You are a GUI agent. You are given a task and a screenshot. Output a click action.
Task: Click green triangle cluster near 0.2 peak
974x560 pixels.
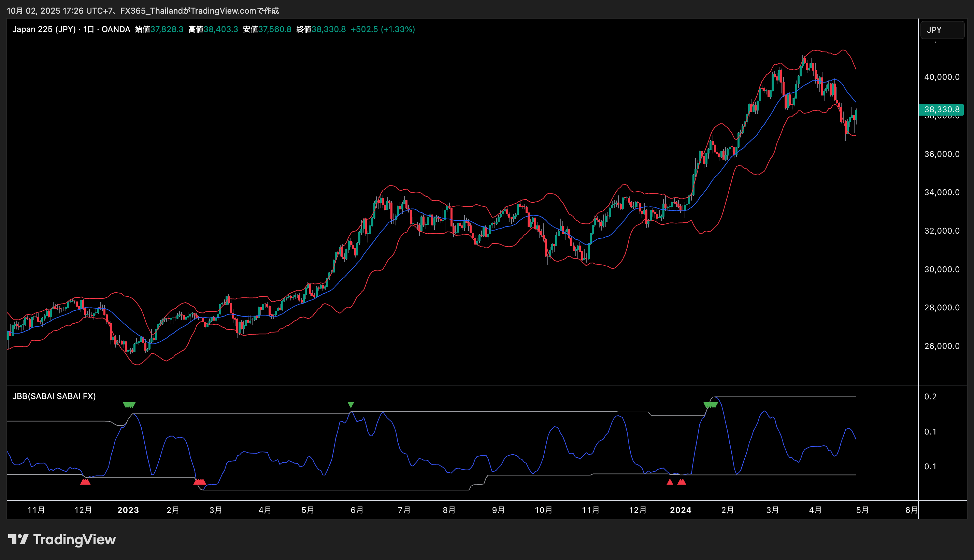tap(711, 405)
